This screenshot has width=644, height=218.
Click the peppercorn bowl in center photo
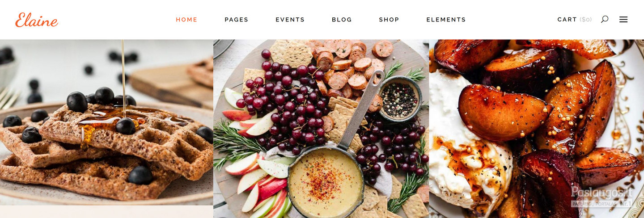pyautogui.click(x=400, y=98)
